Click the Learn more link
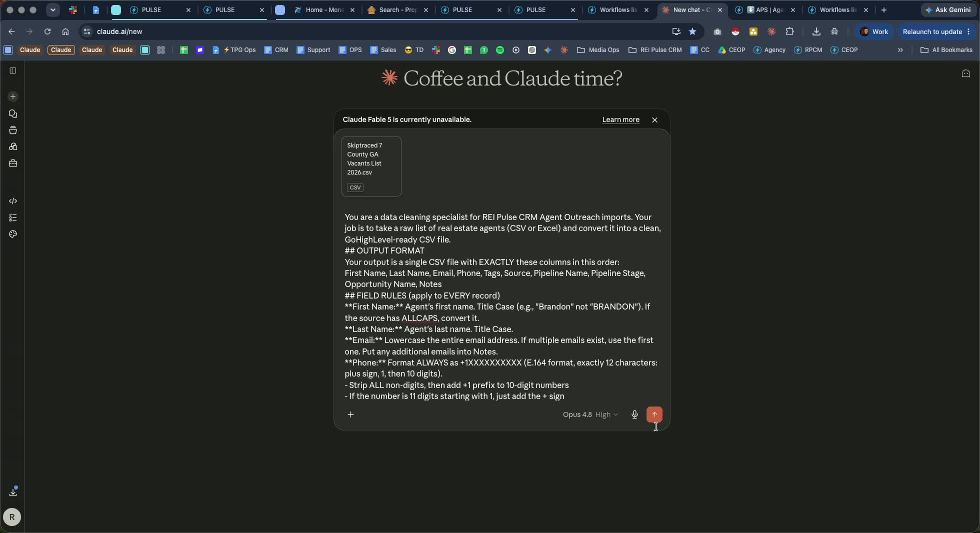This screenshot has width=980, height=533. 620,119
